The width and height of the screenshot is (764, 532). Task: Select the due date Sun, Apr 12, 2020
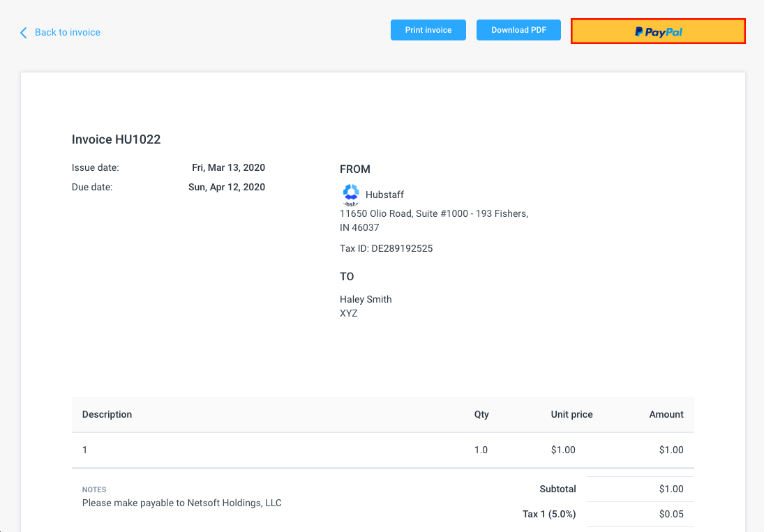click(227, 187)
